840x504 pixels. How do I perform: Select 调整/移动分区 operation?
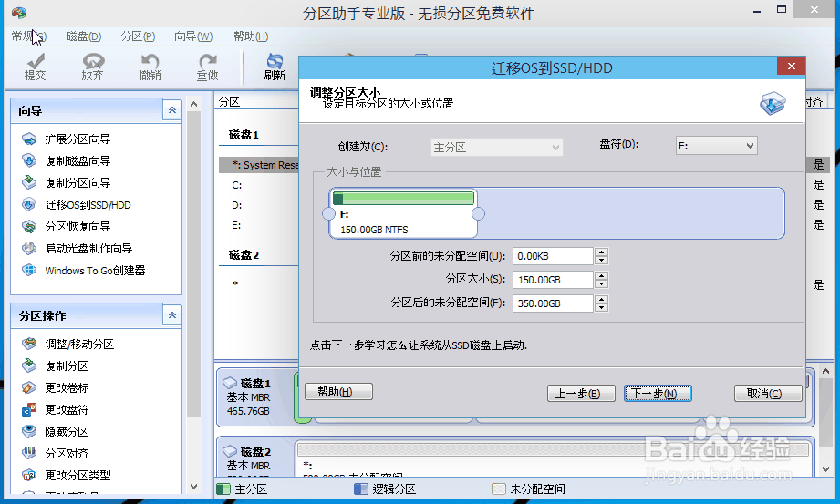tap(79, 344)
